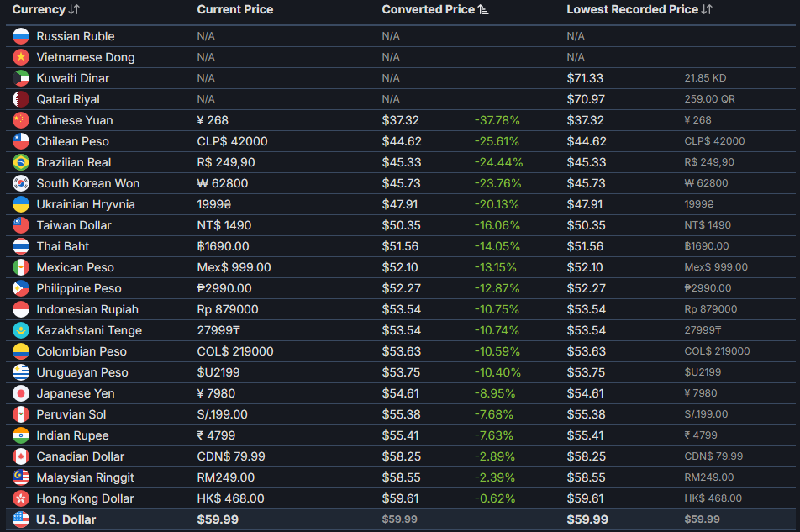Select the Ukrainian Hryvnia currency name
800x532 pixels.
coord(86,204)
